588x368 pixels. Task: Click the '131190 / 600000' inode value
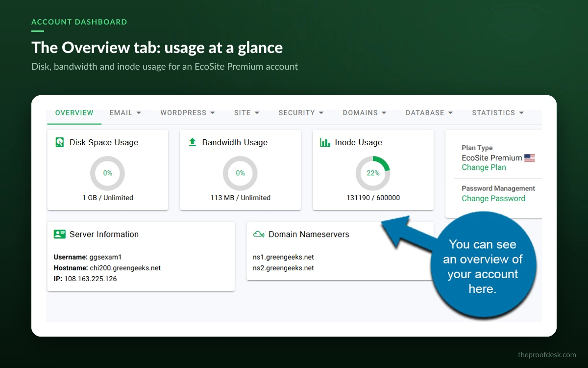373,198
